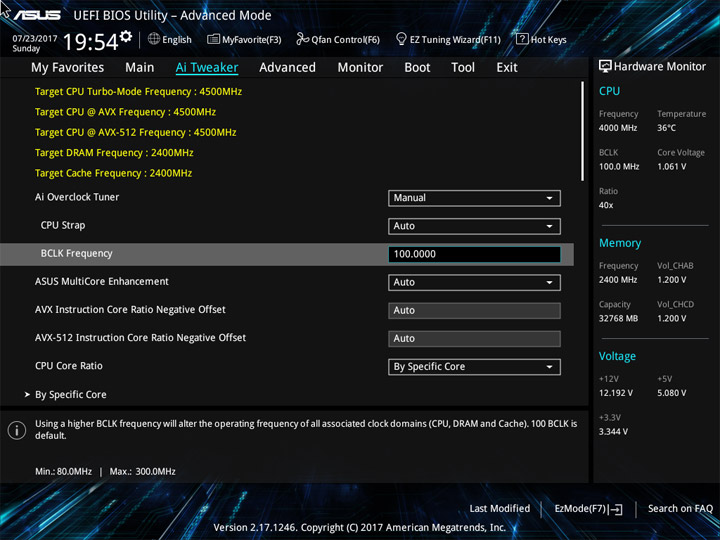Click the settings gear next to the clock
The height and width of the screenshot is (540, 720).
[x=125, y=36]
